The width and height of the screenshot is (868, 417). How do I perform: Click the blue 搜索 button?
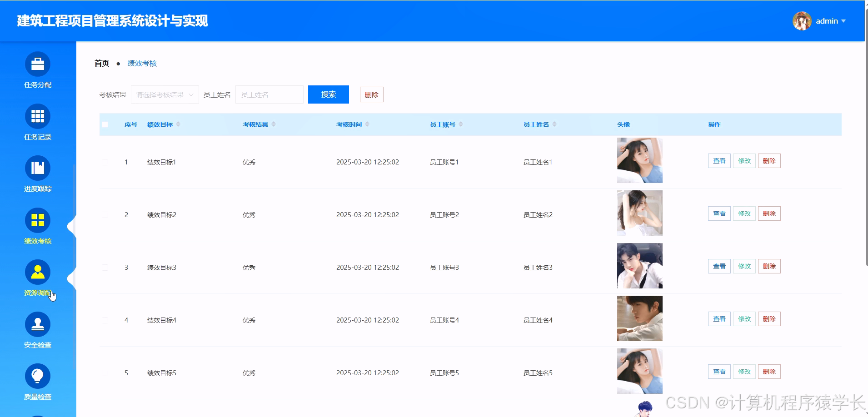329,94
